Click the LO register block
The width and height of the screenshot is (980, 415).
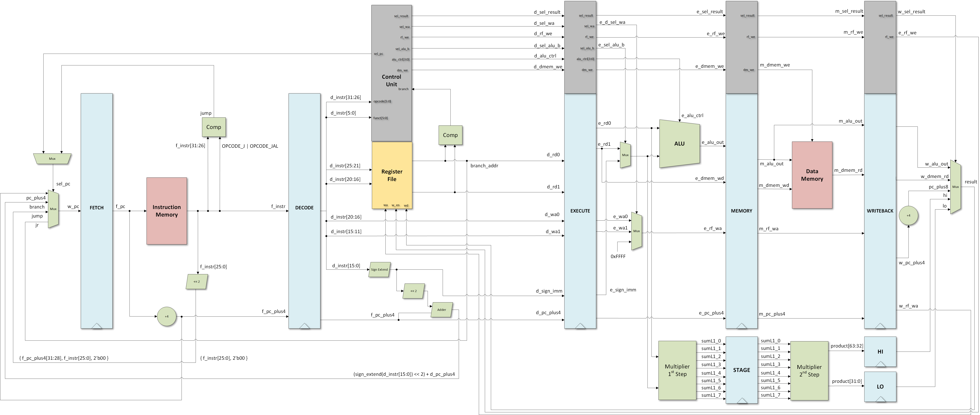coord(880,386)
